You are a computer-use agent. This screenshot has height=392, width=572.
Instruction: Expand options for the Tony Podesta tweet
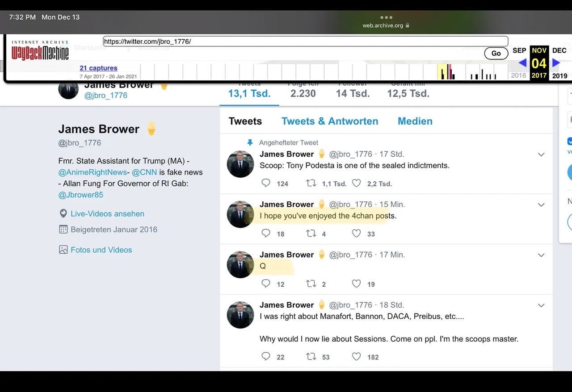pyautogui.click(x=541, y=154)
